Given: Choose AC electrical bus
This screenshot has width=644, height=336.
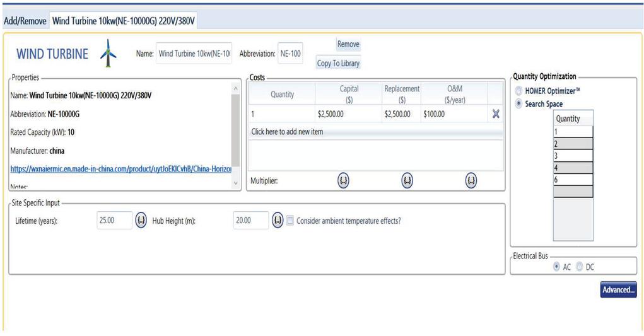Looking at the screenshot, I should [556, 267].
